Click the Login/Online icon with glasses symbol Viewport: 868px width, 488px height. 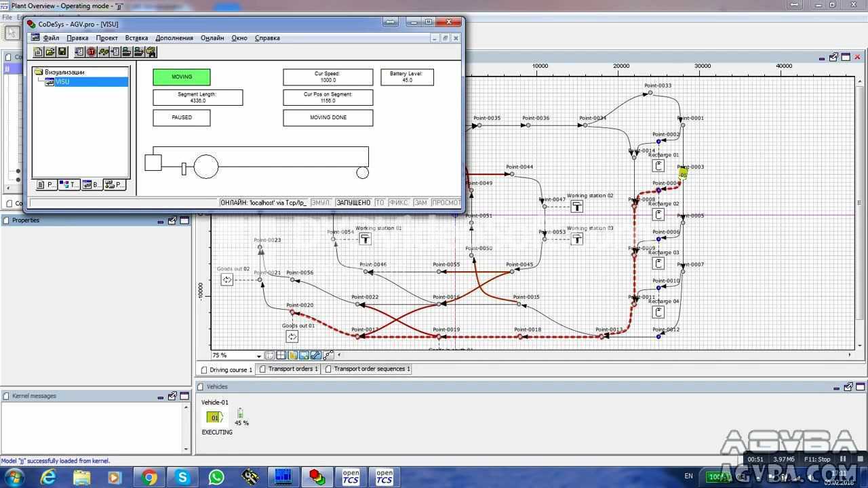point(102,52)
